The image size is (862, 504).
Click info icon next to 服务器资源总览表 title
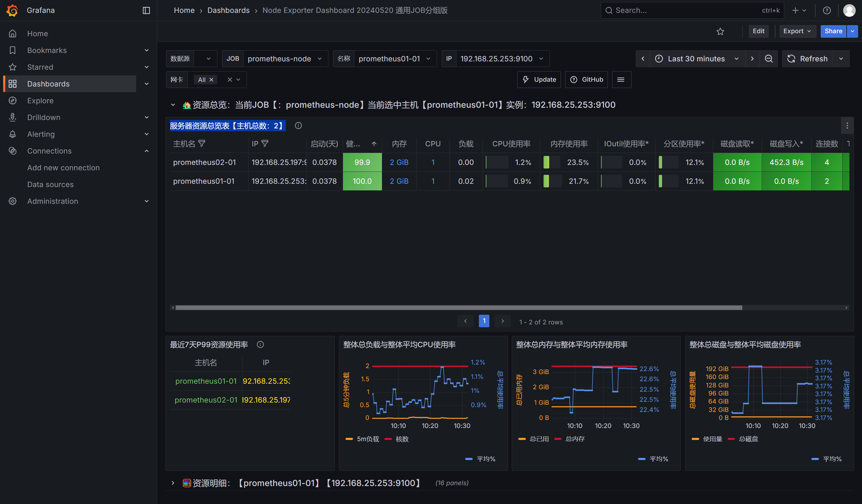click(x=298, y=126)
